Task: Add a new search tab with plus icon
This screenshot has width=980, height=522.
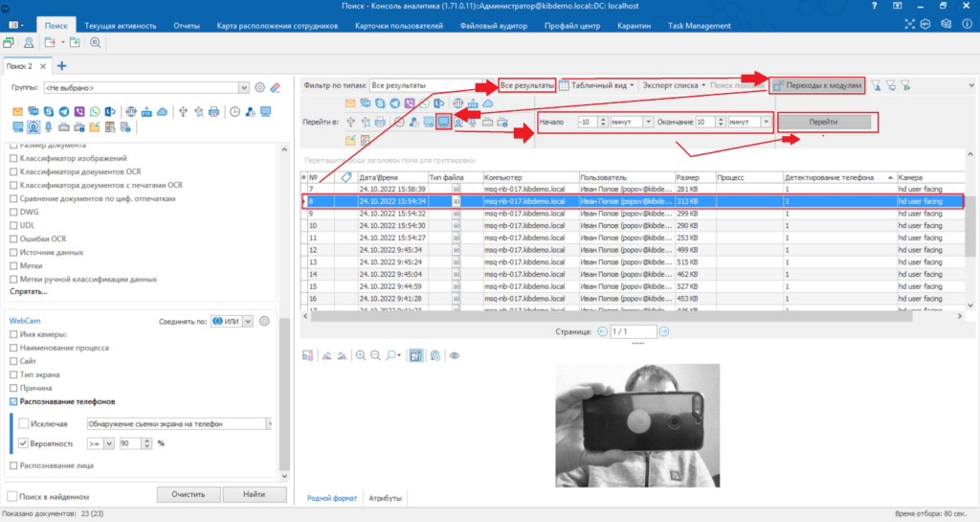Action: pyautogui.click(x=62, y=66)
